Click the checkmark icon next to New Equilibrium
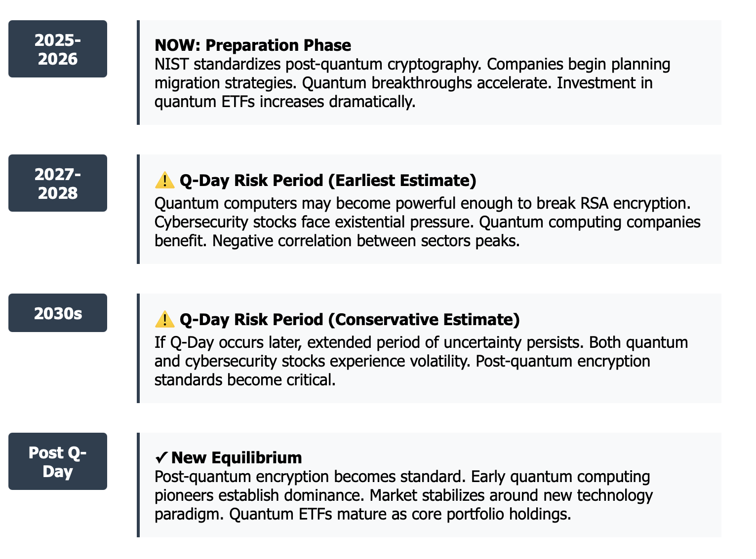Image resolution: width=756 pixels, height=559 pixels. point(161,458)
